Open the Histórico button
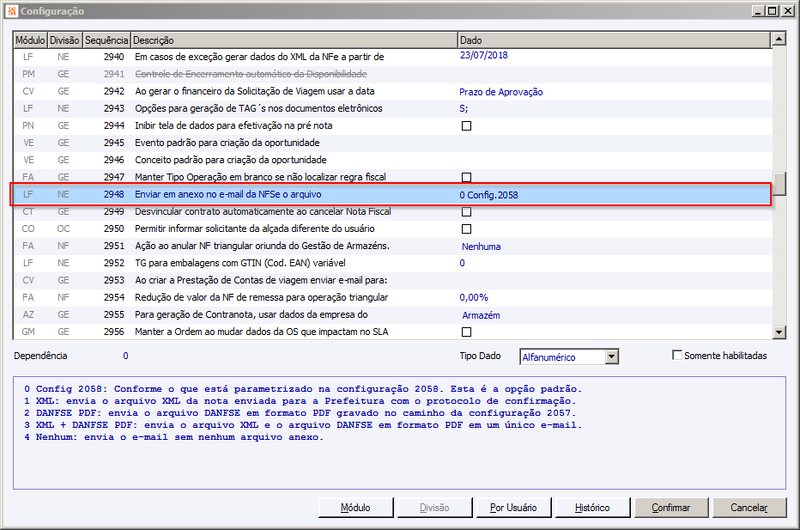The width and height of the screenshot is (800, 530). tap(592, 508)
